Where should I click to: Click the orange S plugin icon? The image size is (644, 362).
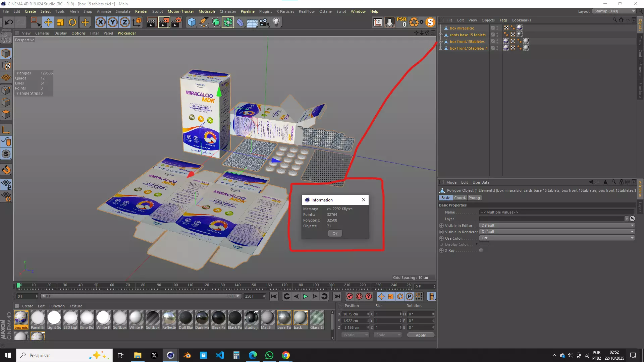click(x=430, y=22)
